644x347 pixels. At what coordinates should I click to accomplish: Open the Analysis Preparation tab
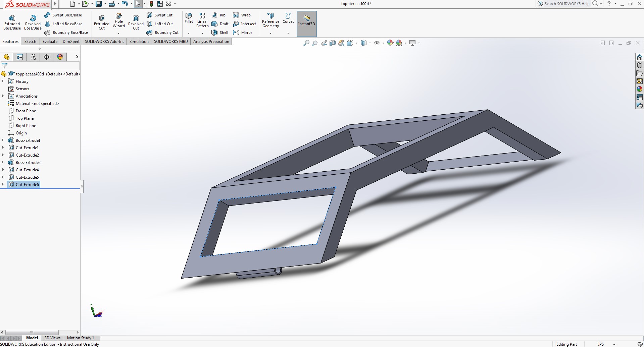pos(211,42)
